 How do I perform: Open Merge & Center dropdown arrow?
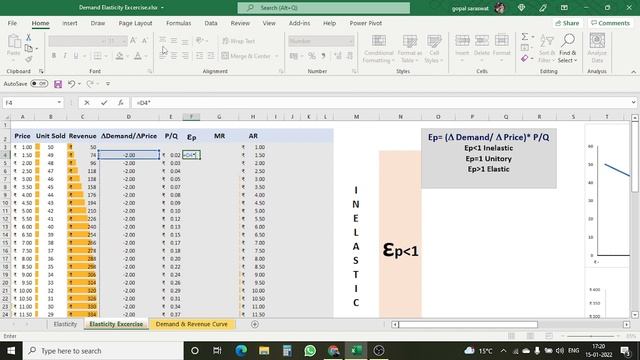276,56
